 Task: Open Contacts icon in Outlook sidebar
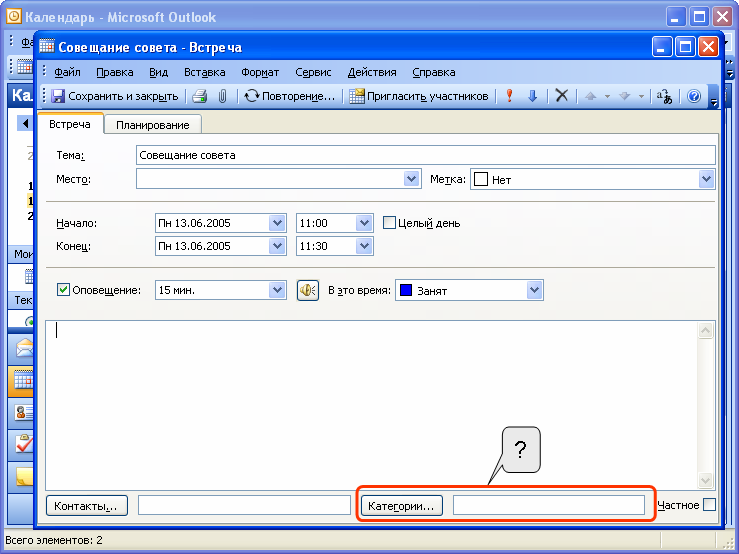[x=24, y=413]
